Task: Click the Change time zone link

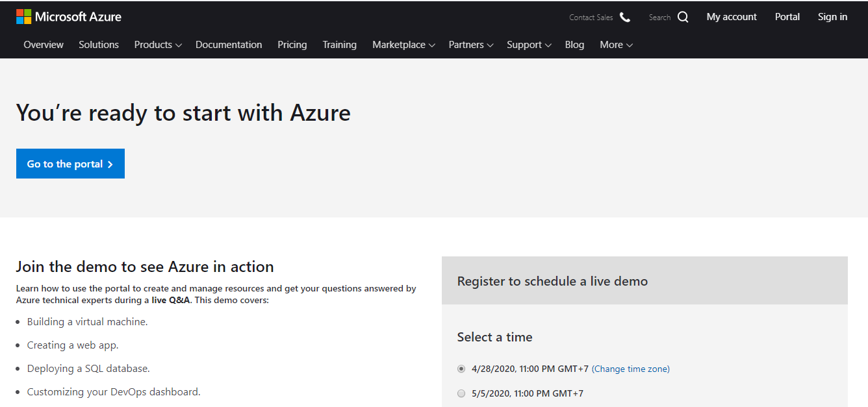Action: [630, 369]
